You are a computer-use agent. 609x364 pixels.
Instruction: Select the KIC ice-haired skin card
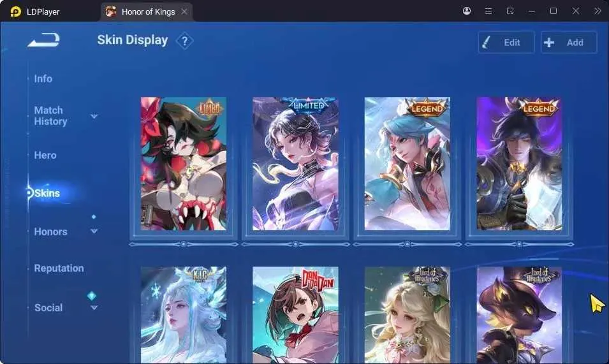183,315
